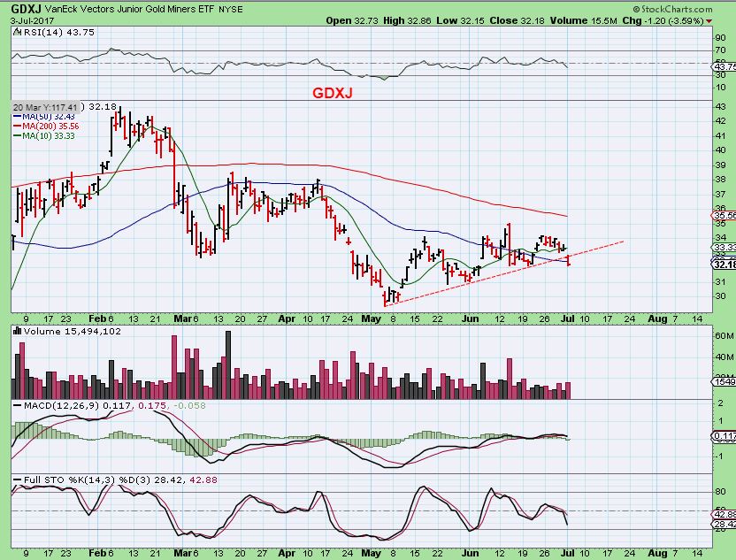Click the 60M label on the volume axis

click(x=724, y=336)
